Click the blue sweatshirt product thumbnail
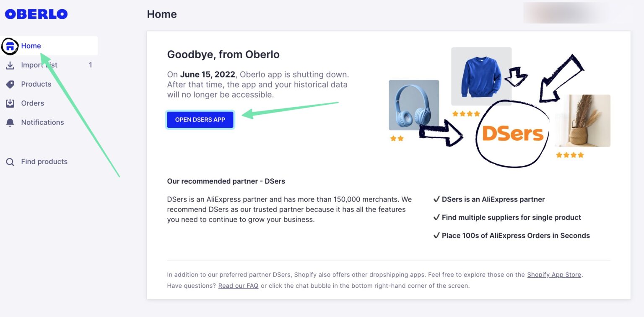 pos(481,76)
